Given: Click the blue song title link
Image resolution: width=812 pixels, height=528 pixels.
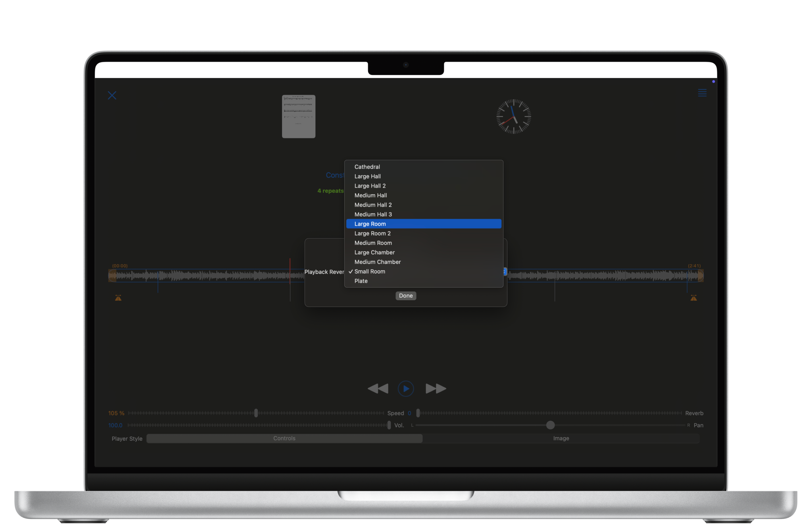Looking at the screenshot, I should (x=335, y=175).
